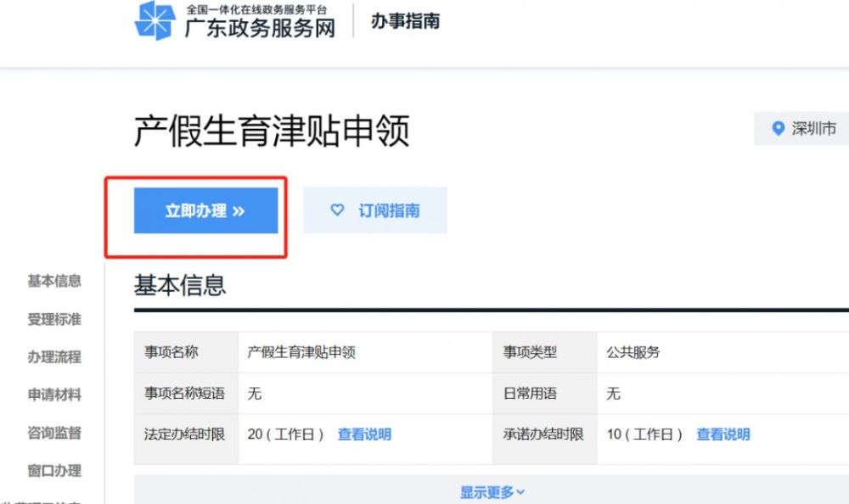The height and width of the screenshot is (504, 849).
Task: Expand 显示更多 to show more details
Action: pos(492,492)
